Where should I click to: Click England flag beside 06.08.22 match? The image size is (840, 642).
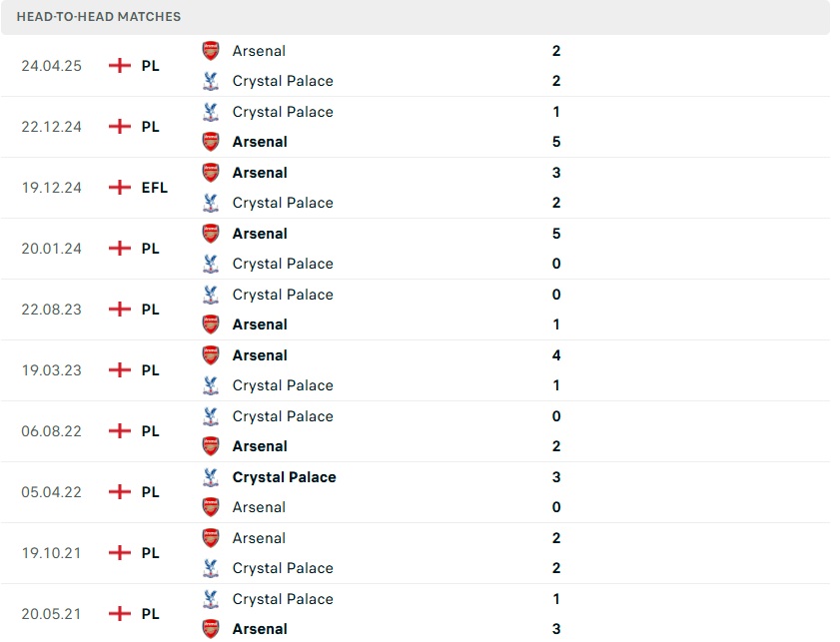click(120, 431)
